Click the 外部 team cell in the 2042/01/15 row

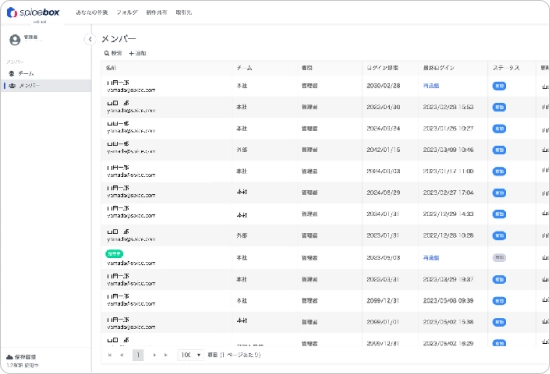coord(242,150)
